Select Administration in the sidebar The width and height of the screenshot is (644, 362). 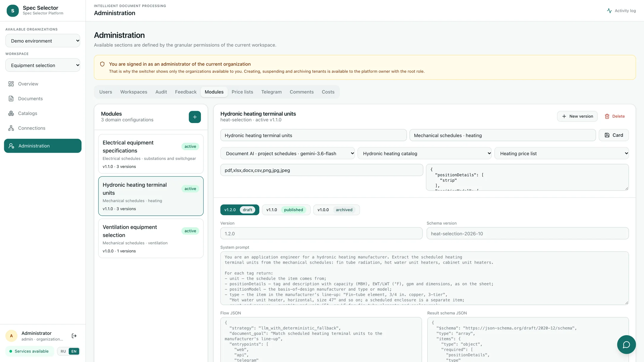pyautogui.click(x=43, y=146)
